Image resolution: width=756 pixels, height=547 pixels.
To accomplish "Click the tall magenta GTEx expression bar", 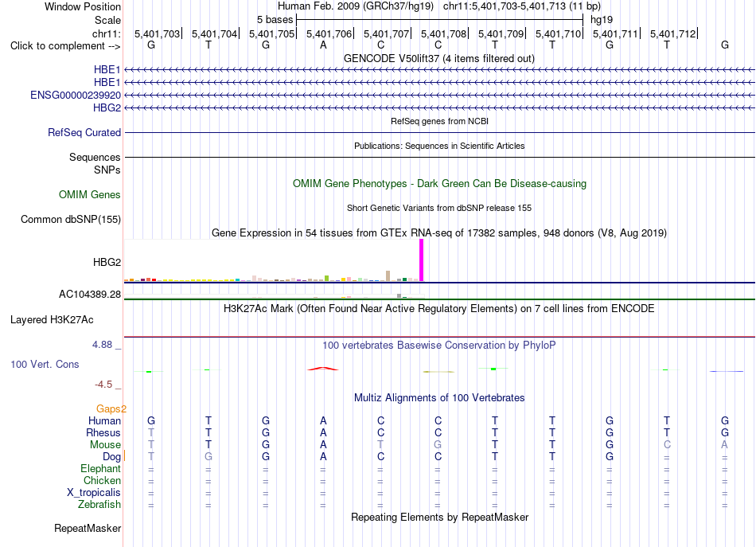I will coord(422,260).
